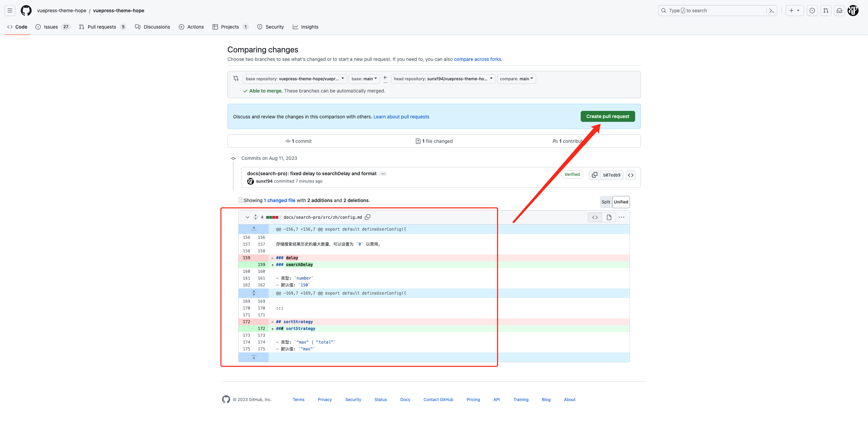Open the base repository dropdown
868x448 pixels.
pyautogui.click(x=295, y=79)
